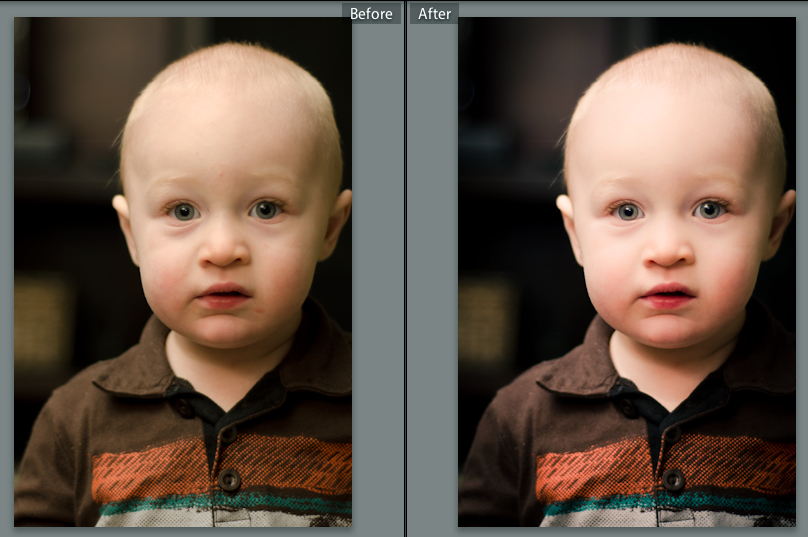Click the Before label tag

pos(371,14)
